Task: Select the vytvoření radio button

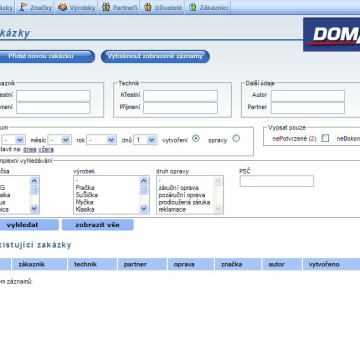Action: click(196, 138)
